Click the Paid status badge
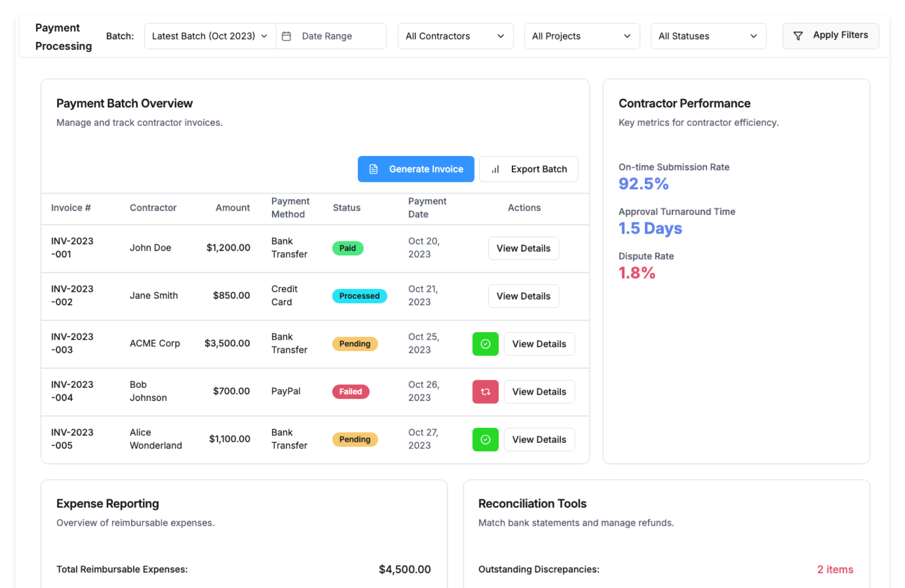The height and width of the screenshot is (588, 905). (347, 248)
